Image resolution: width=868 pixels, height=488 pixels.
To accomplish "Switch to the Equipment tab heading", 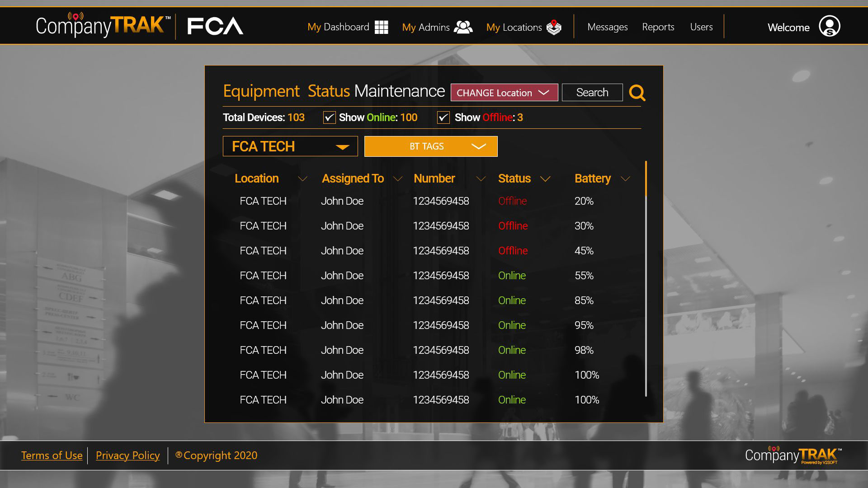I will click(261, 92).
